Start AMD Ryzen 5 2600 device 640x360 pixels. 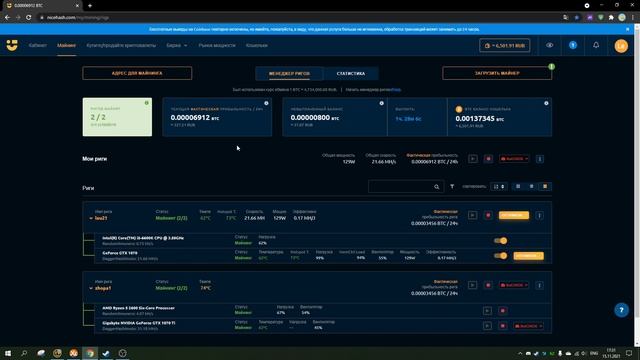pos(487,311)
